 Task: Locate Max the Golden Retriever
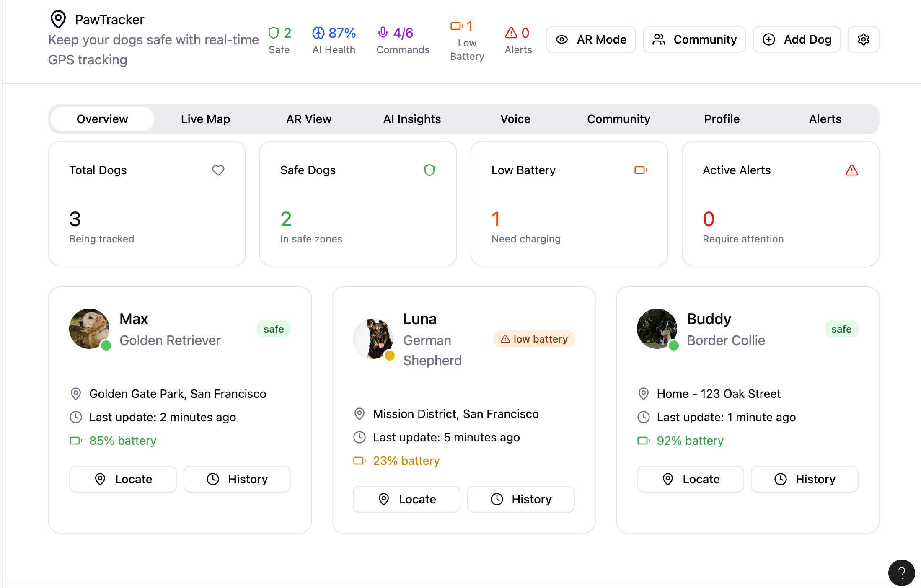(123, 479)
